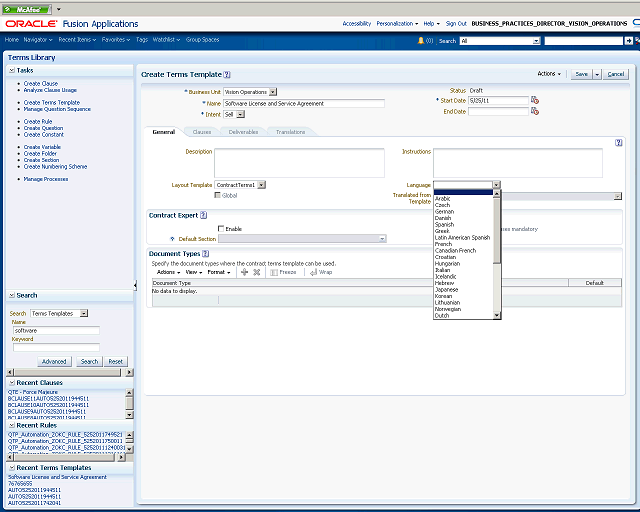Click the Description text area

(299, 163)
